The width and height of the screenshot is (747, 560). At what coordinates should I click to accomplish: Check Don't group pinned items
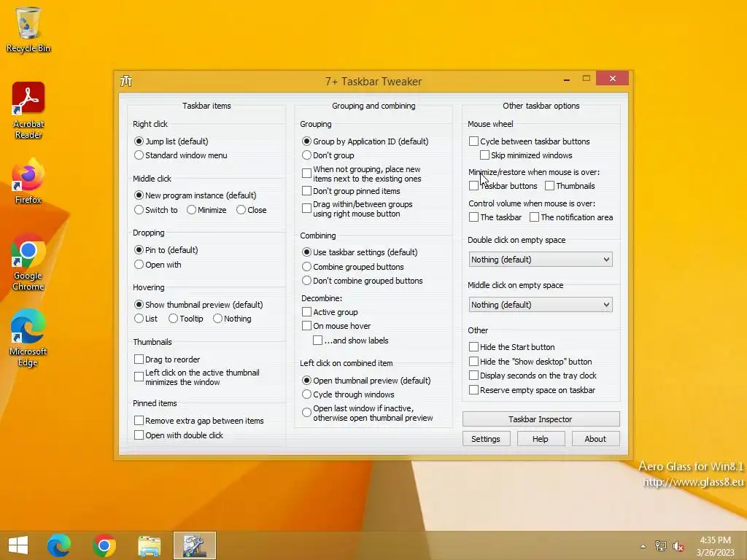(x=351, y=191)
